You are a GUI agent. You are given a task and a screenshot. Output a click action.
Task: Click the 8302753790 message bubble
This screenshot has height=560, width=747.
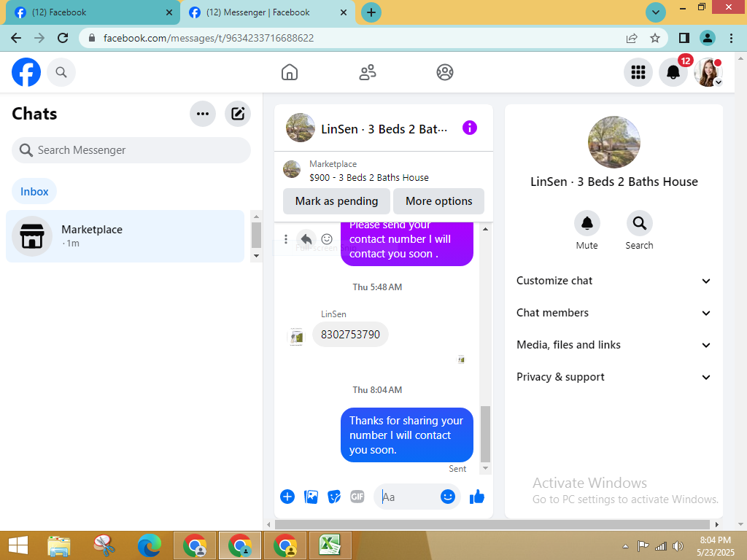350,335
